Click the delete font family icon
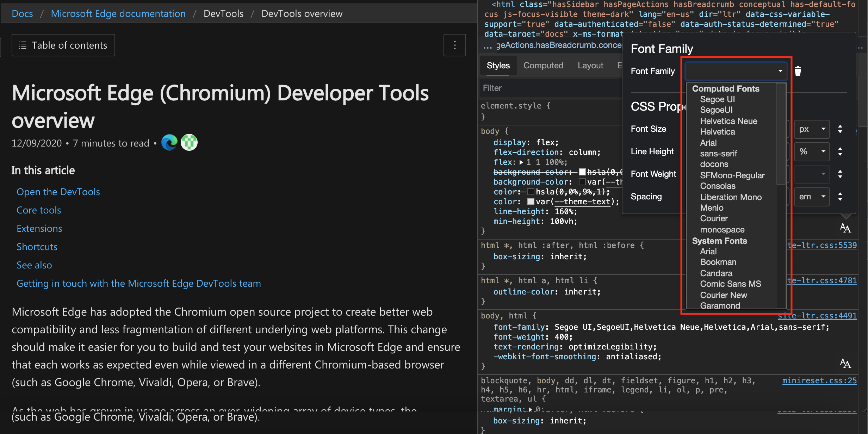The height and width of the screenshot is (434, 868). tap(798, 71)
